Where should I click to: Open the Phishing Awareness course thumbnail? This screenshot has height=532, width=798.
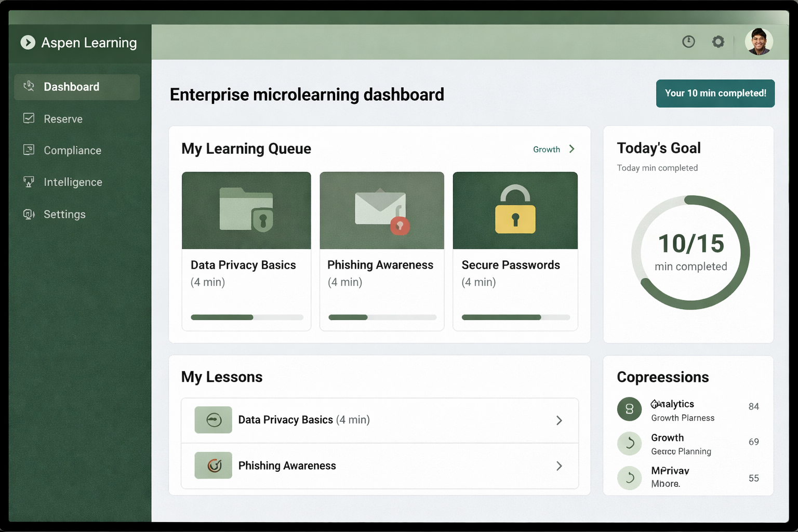coord(382,210)
